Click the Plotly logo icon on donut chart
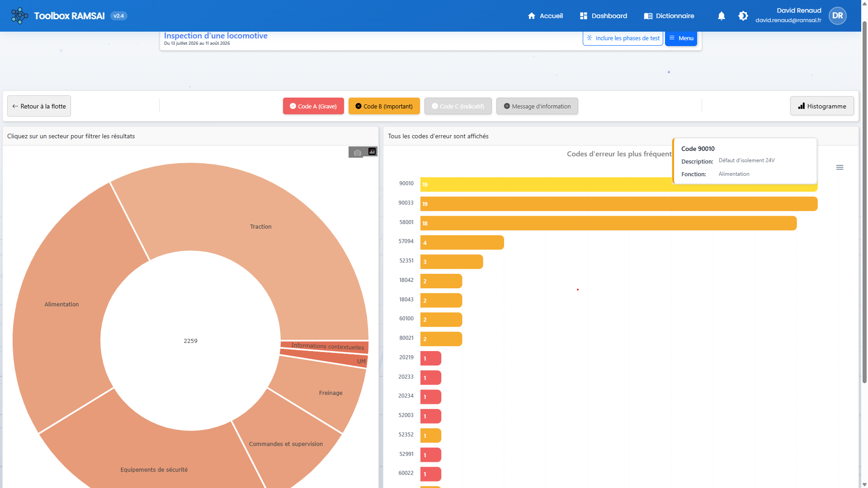 pos(372,152)
